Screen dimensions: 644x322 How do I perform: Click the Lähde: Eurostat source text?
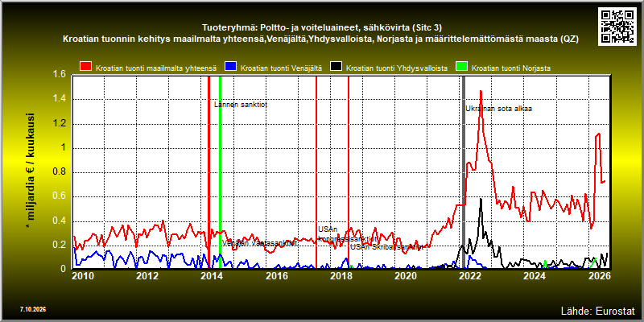(x=597, y=310)
